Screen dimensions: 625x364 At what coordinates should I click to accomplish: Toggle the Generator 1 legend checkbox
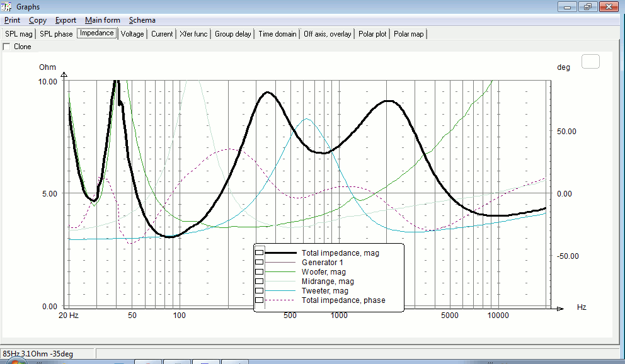pyautogui.click(x=259, y=262)
